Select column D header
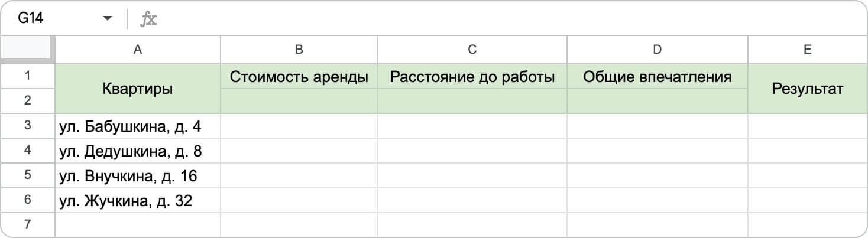 click(658, 50)
